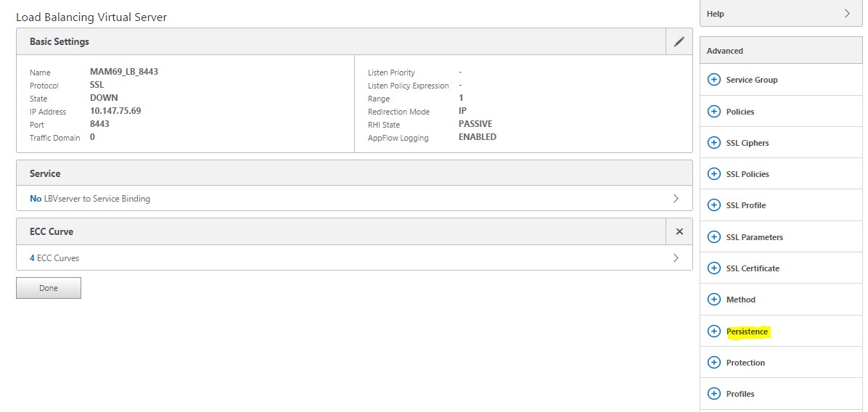
Task: Click plus icon next to SSL Profile
Action: tap(713, 205)
